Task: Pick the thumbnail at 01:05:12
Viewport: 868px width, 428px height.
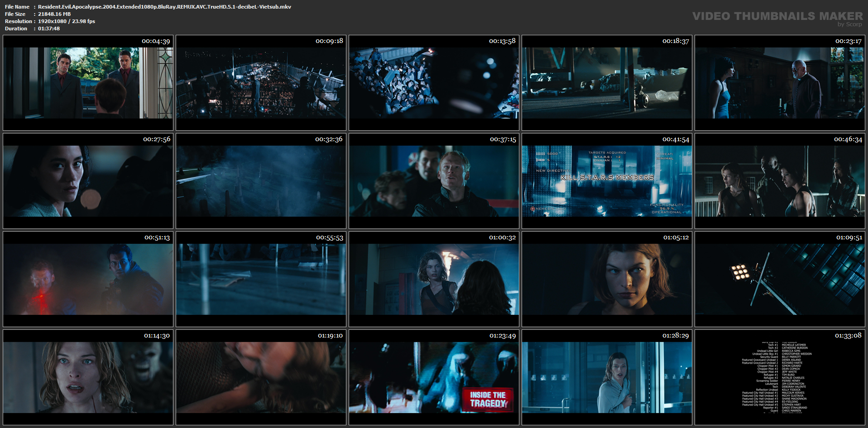Action: (607, 279)
